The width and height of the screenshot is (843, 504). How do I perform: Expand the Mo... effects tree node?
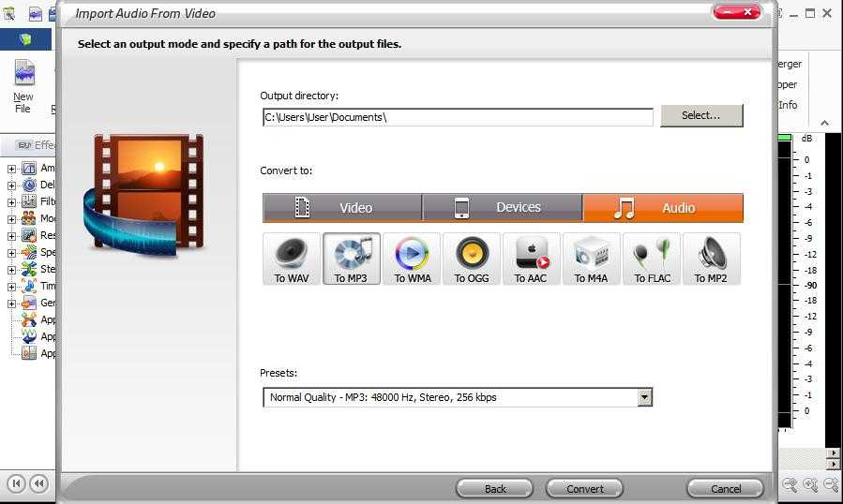click(x=11, y=219)
